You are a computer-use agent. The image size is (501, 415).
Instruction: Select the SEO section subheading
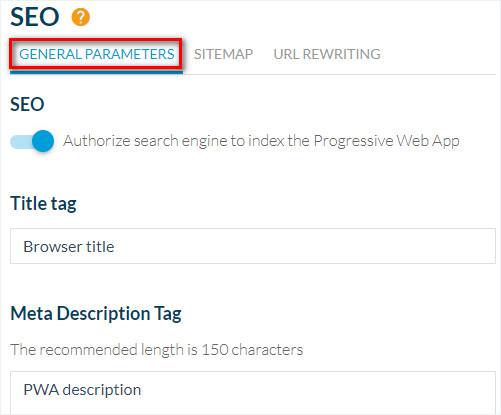click(27, 104)
